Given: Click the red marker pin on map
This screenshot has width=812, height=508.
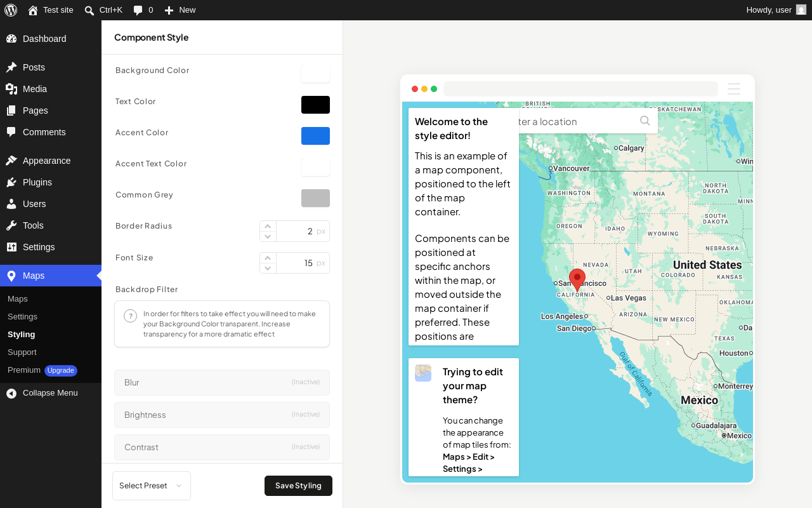Looking at the screenshot, I should (x=577, y=279).
